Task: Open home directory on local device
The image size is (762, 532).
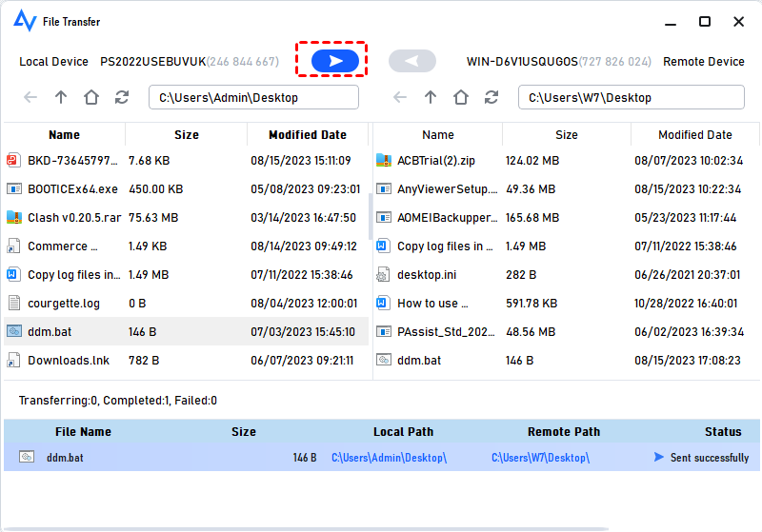Action: tap(91, 97)
